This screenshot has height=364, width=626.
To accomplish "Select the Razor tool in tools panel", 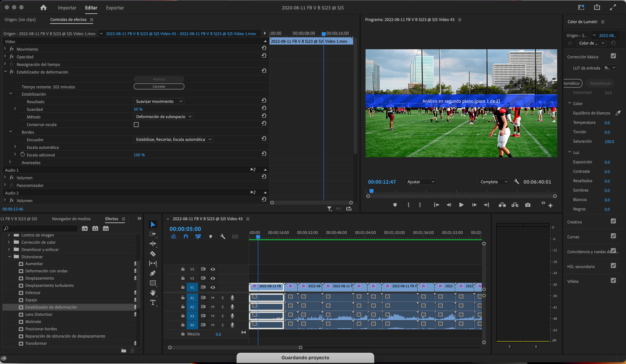I will click(x=153, y=254).
